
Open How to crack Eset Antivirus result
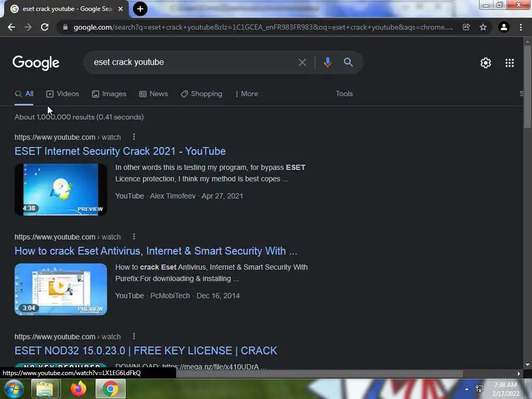tap(156, 251)
